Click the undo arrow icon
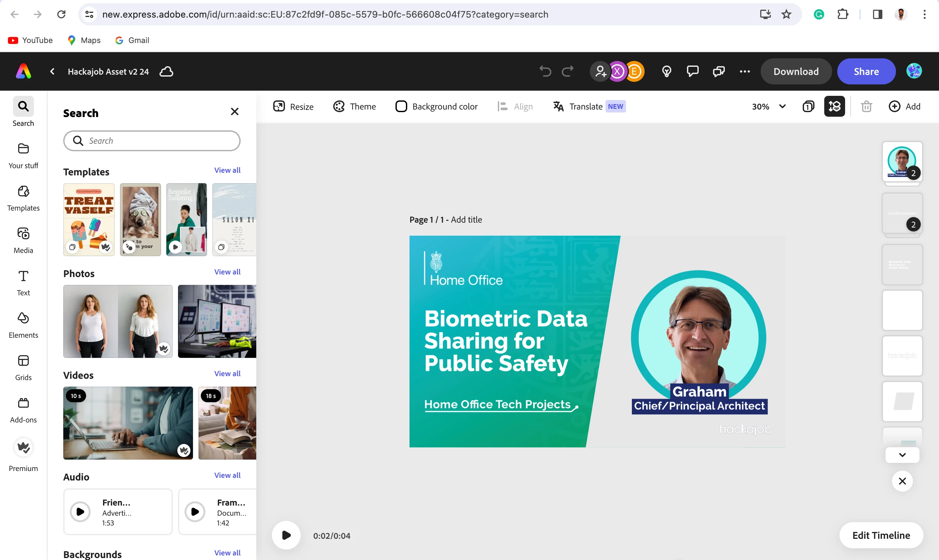 tap(545, 71)
